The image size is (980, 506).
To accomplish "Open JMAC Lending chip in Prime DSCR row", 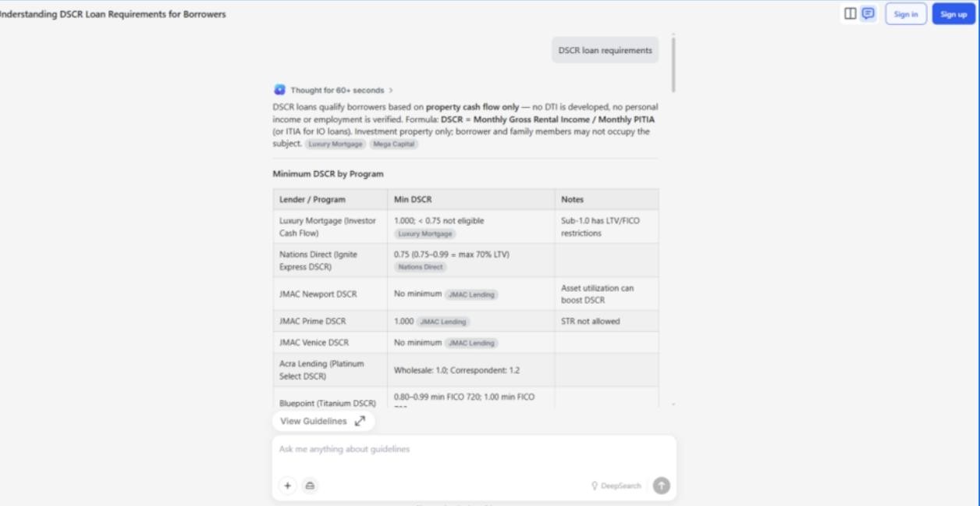I will (444, 322).
